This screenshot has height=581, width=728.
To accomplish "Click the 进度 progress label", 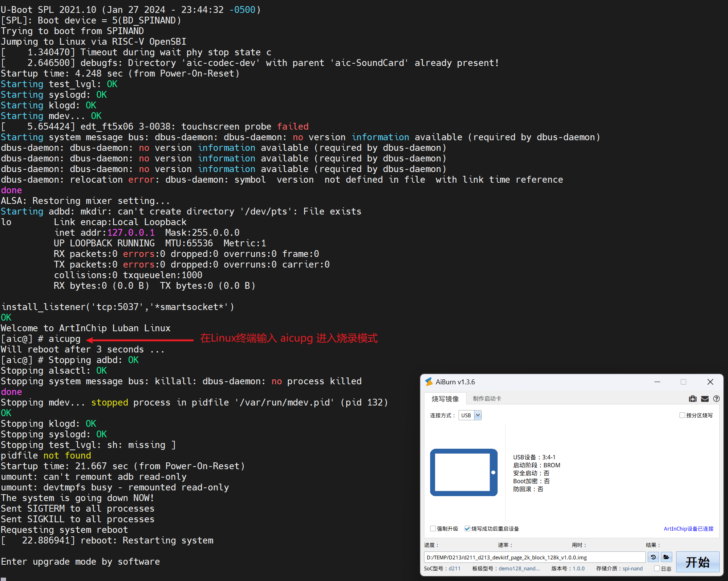I will click(431, 545).
